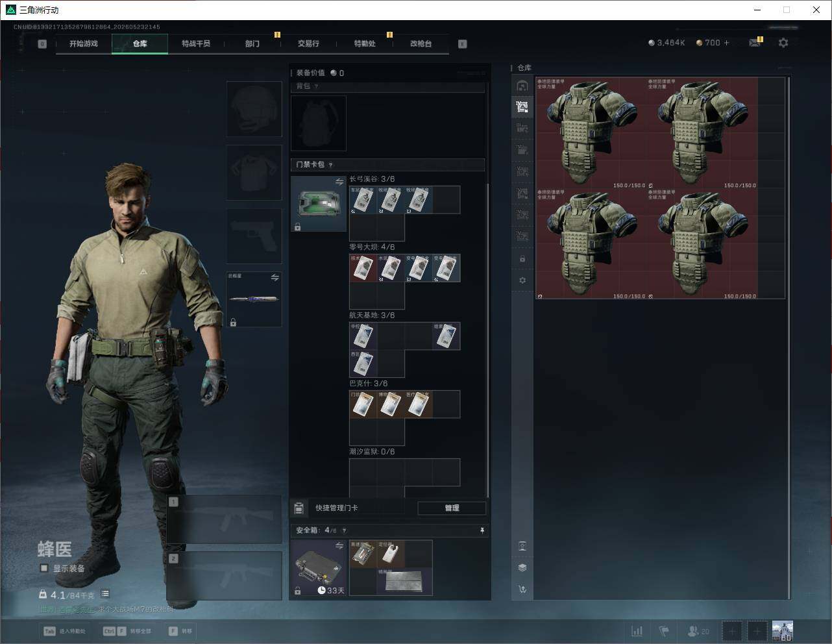Select first keycard under 巴克什
The height and width of the screenshot is (644, 832).
[x=363, y=404]
